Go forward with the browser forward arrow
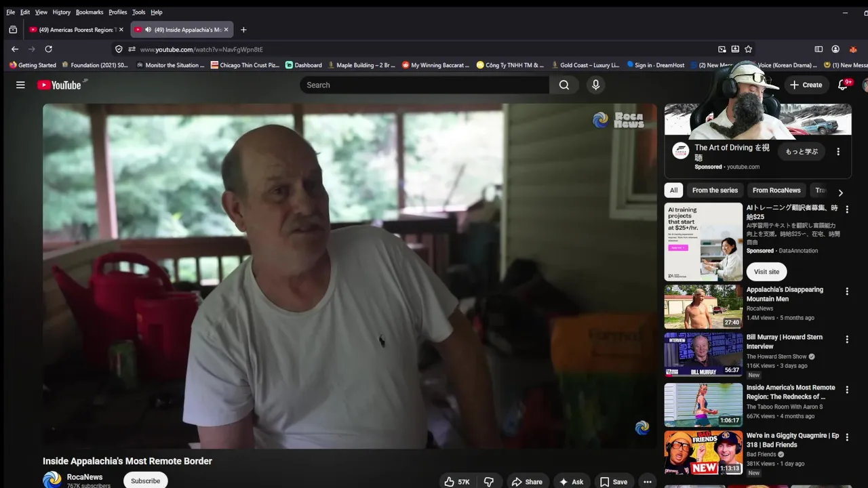This screenshot has width=868, height=488. [x=31, y=49]
